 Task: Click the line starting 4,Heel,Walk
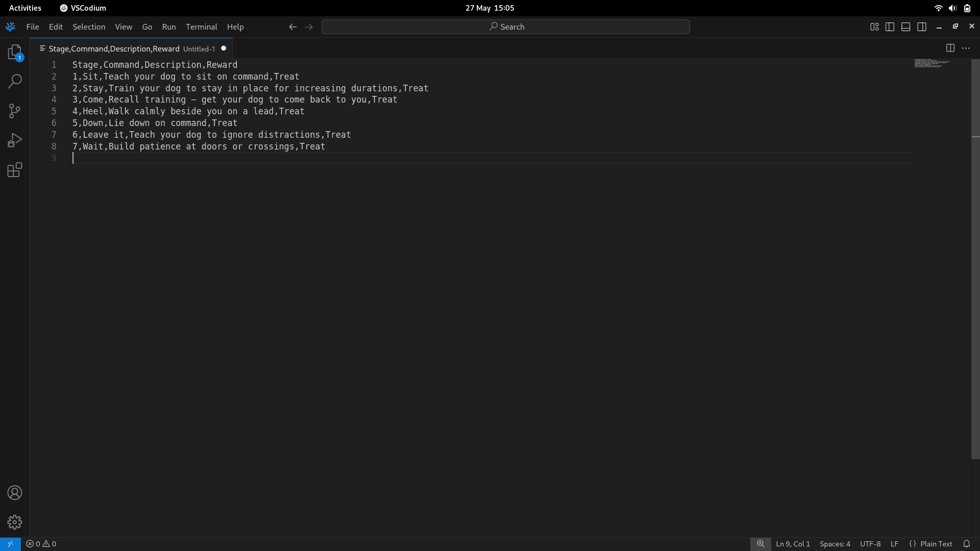coord(188,111)
